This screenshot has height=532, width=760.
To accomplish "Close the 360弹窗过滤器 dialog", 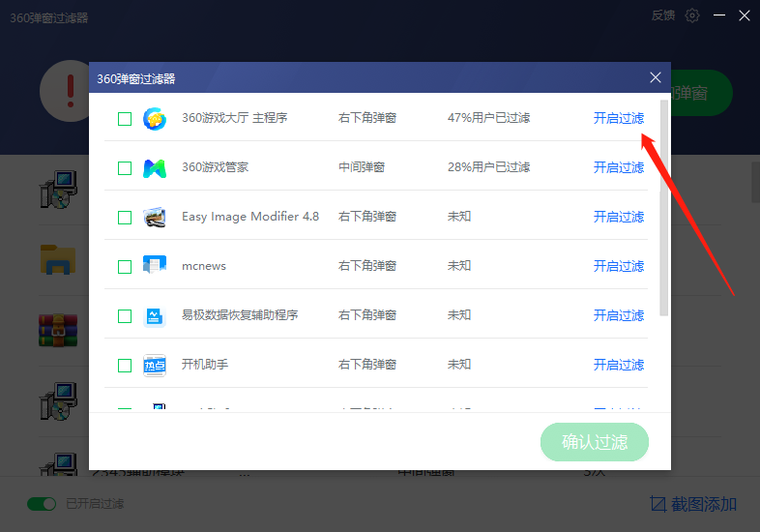I will tap(655, 77).
